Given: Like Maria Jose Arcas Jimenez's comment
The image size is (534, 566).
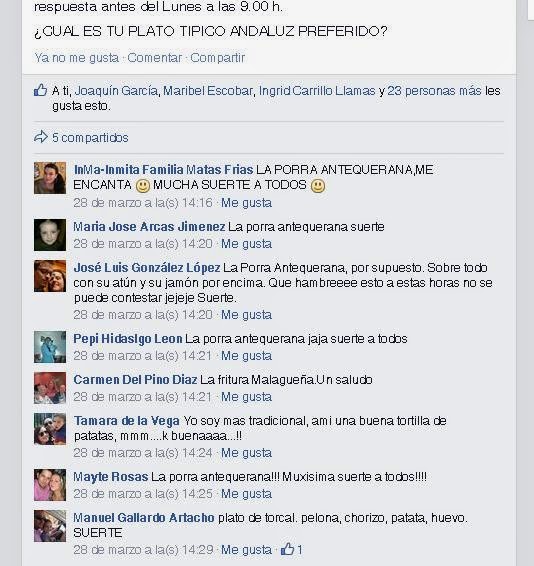Looking at the screenshot, I should [246, 244].
